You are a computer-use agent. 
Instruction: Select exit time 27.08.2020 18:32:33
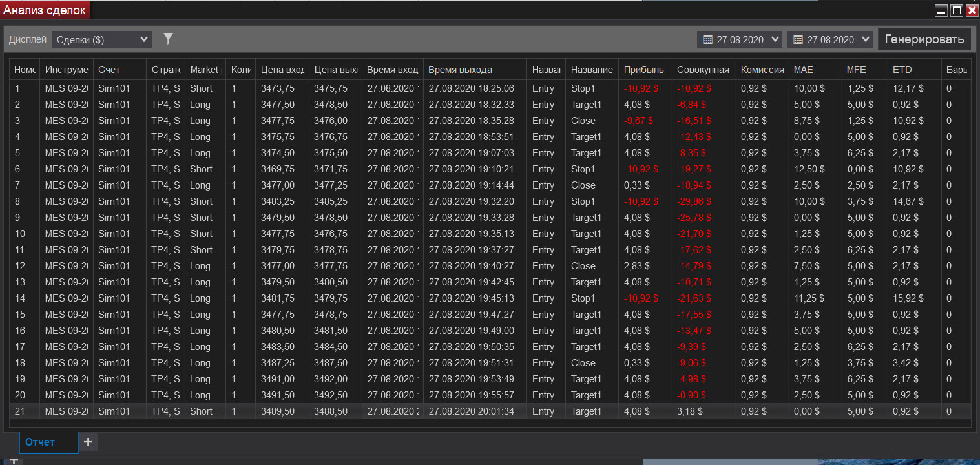(472, 105)
